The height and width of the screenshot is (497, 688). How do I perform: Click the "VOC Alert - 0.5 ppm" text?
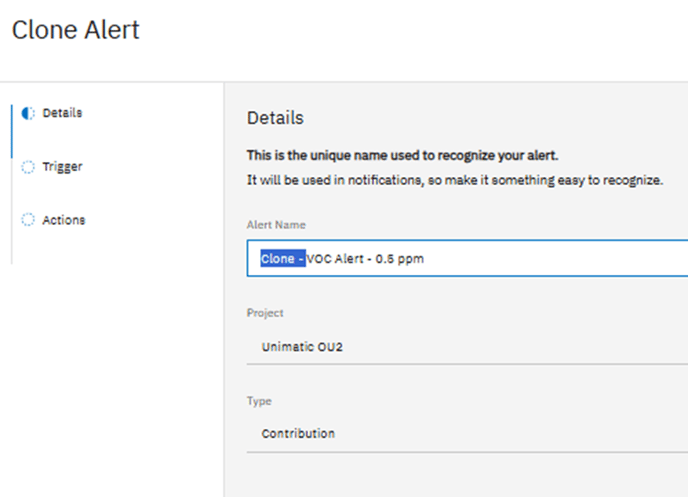point(366,259)
